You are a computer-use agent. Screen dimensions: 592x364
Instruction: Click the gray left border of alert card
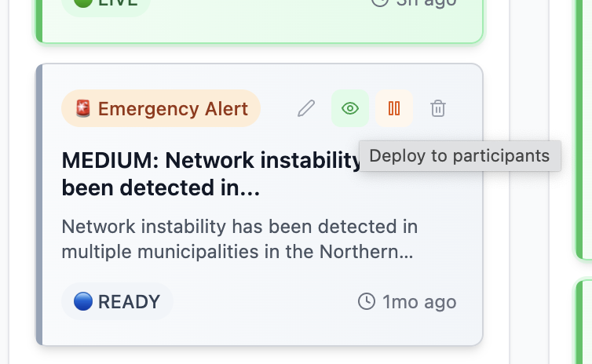(x=38, y=204)
